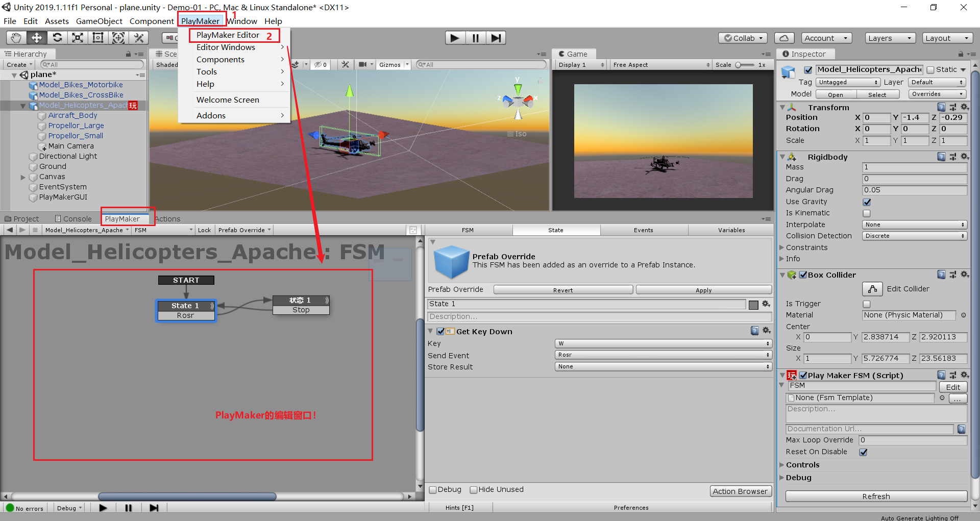Click the Action Browser button

[741, 491]
